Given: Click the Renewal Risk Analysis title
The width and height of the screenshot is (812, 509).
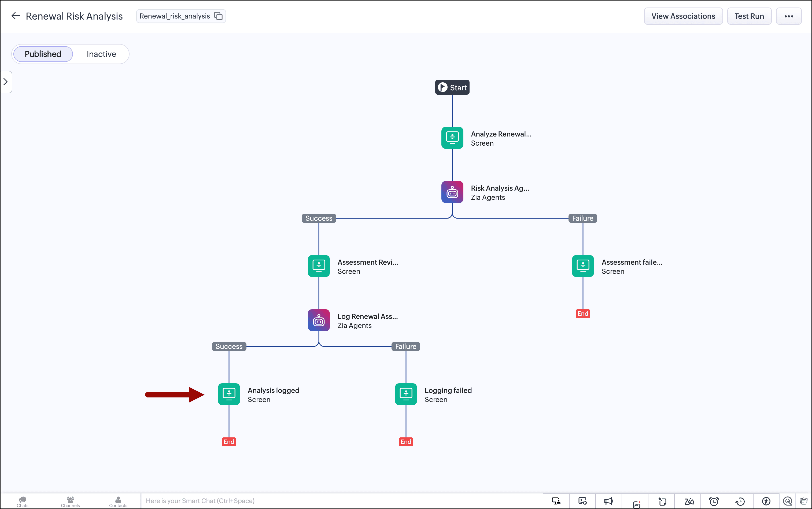Looking at the screenshot, I should pos(74,16).
